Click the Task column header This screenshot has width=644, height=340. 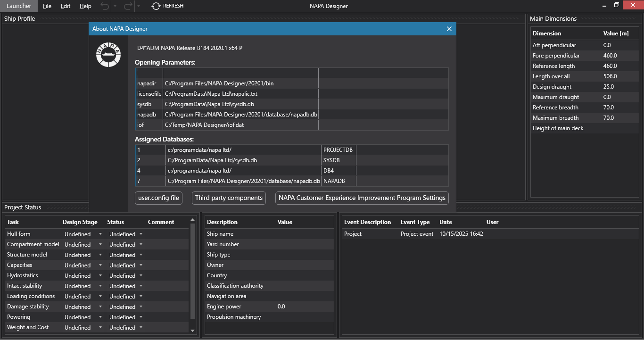pyautogui.click(x=13, y=222)
